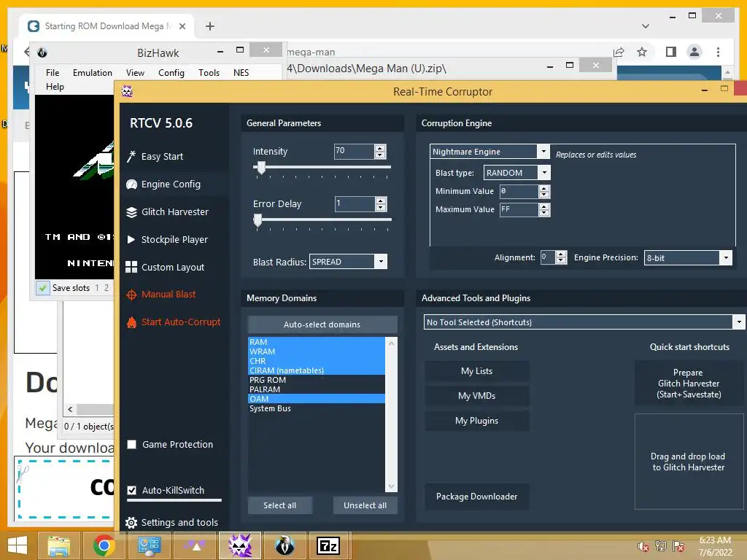The height and width of the screenshot is (560, 747).
Task: Open the Nightmare Engine dropdown
Action: (543, 152)
